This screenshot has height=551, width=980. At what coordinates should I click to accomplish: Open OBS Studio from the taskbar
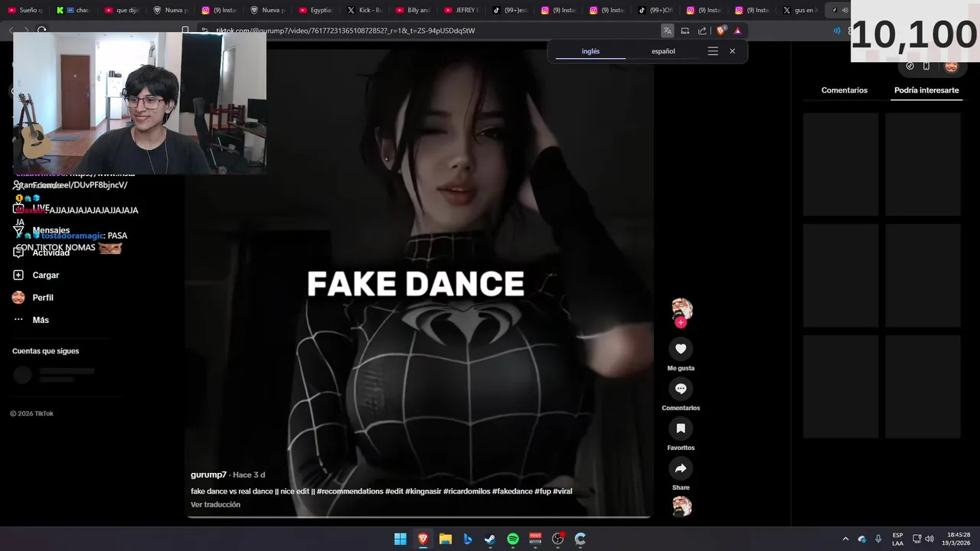coord(557,539)
